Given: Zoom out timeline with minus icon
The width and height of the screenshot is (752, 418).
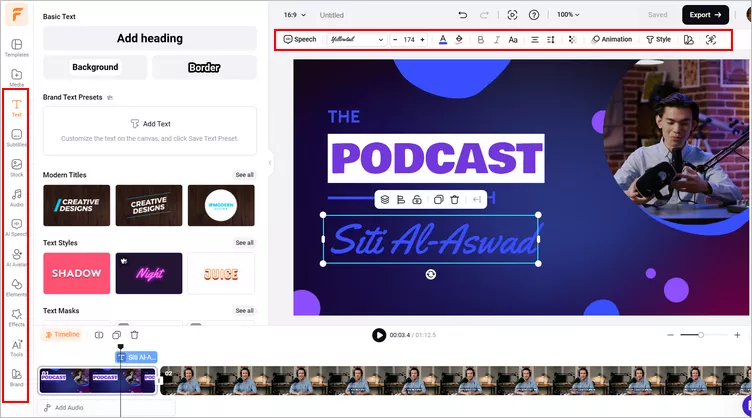Looking at the screenshot, I should [670, 335].
